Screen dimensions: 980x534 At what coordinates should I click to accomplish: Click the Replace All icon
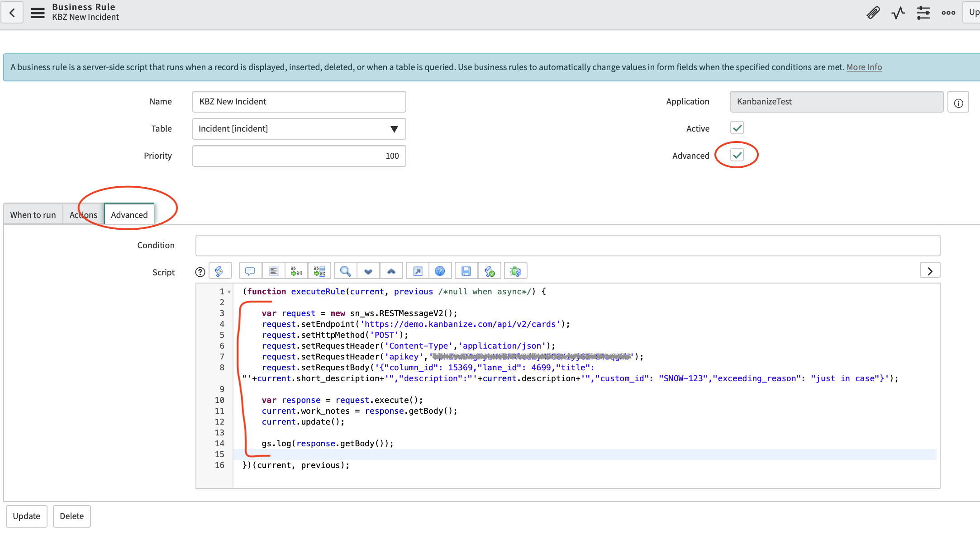[x=319, y=271]
